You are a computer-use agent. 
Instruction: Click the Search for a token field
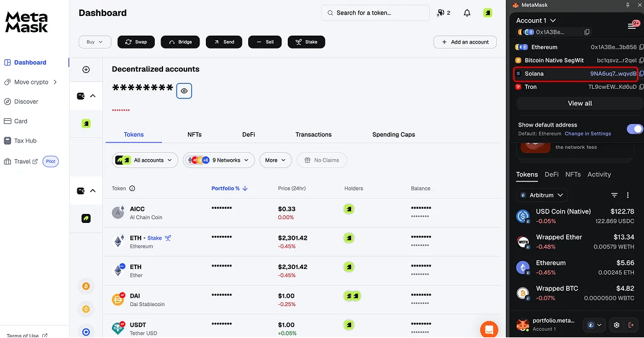[375, 13]
